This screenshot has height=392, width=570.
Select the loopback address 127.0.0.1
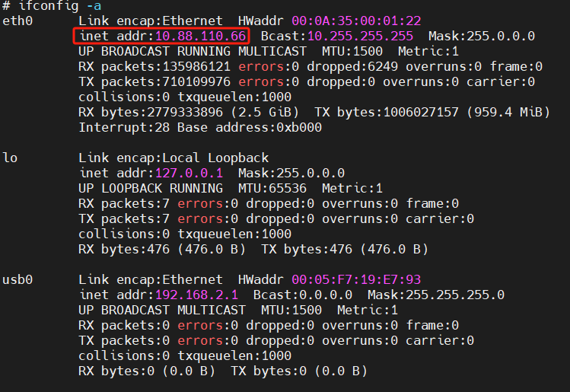click(189, 174)
